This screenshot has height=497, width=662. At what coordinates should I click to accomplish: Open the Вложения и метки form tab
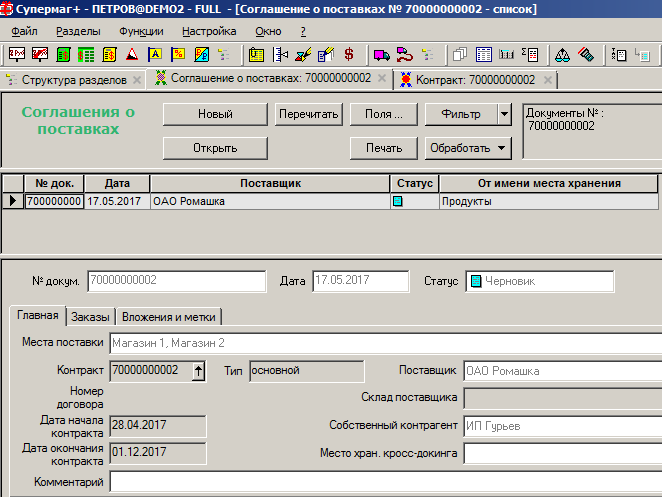click(169, 317)
